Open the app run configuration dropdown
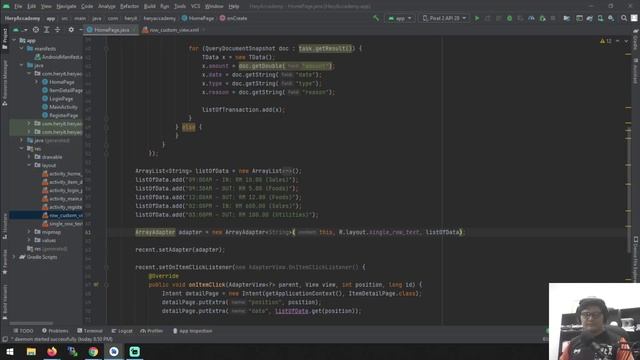 click(x=400, y=18)
